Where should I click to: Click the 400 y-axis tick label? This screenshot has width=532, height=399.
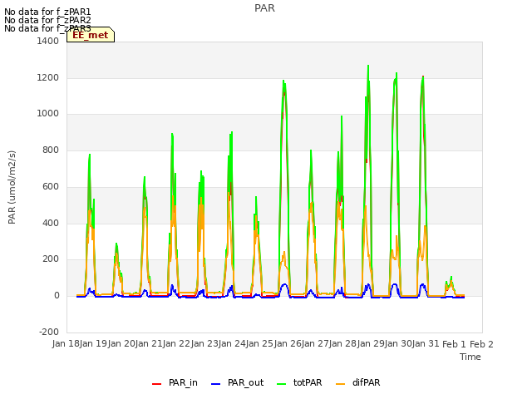51,223
